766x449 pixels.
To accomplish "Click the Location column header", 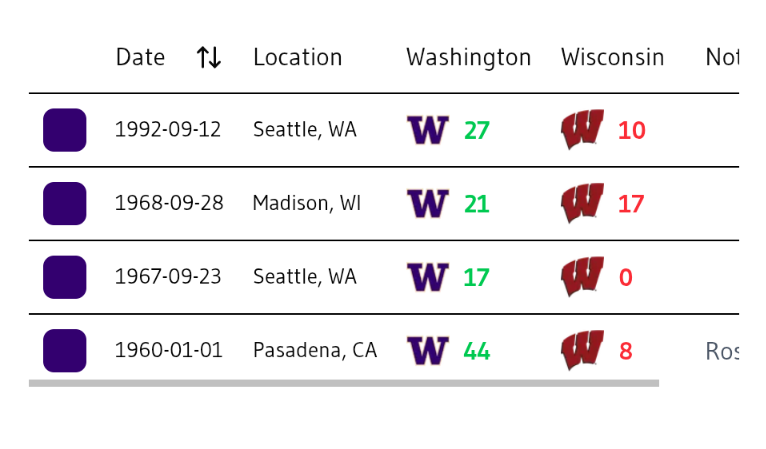I will pos(298,57).
